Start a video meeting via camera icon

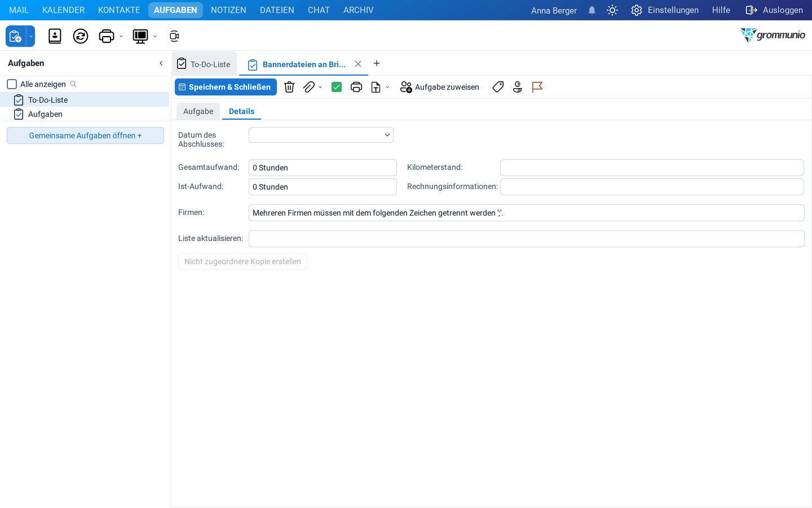[x=174, y=36]
